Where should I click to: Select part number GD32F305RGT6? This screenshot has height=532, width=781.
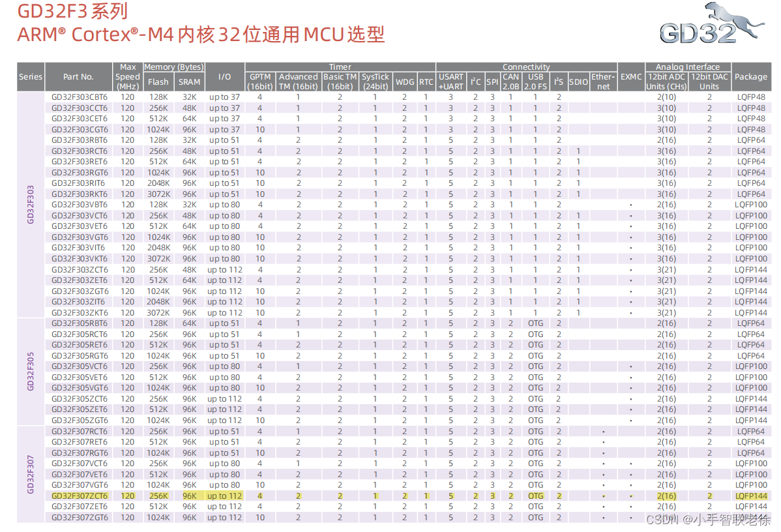pyautogui.click(x=80, y=356)
